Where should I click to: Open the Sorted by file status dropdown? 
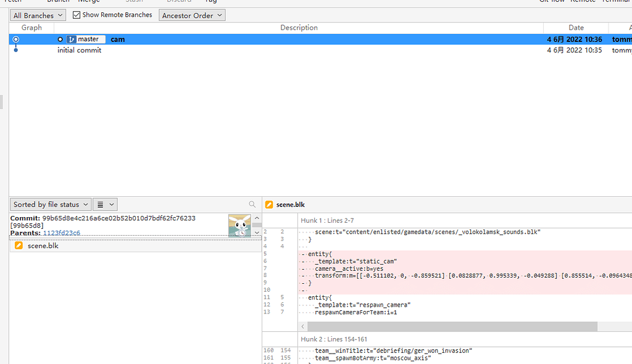[50, 204]
